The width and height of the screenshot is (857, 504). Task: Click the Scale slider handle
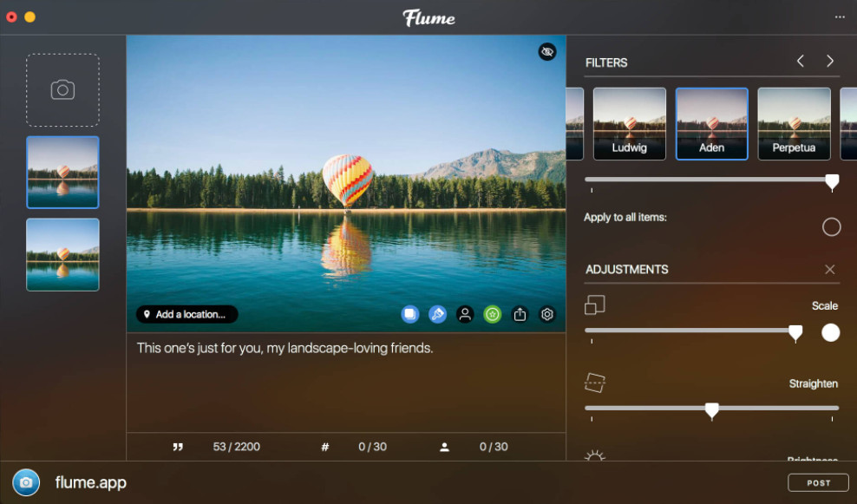(x=795, y=333)
